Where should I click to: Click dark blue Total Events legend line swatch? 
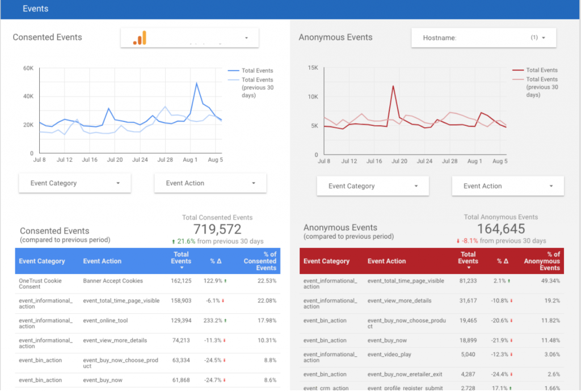pos(233,71)
